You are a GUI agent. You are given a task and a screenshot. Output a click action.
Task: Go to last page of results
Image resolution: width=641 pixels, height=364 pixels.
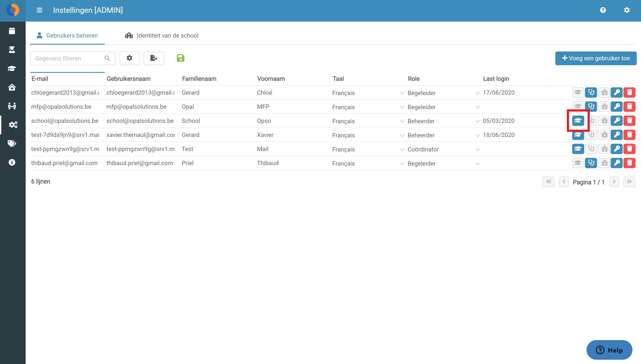coord(629,182)
